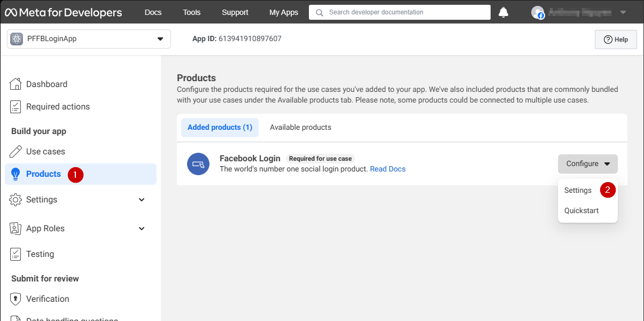Screen dimensions: 644x321
Task: Expand the Settings sidebar section
Action: 141,199
